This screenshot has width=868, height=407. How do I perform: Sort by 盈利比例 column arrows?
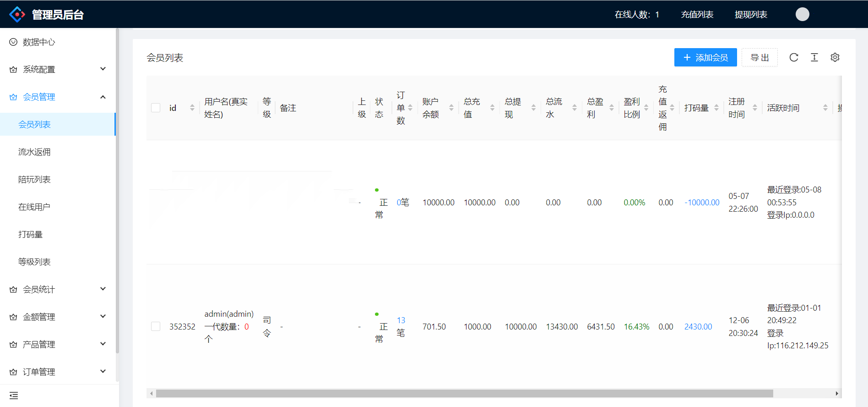[x=646, y=108]
